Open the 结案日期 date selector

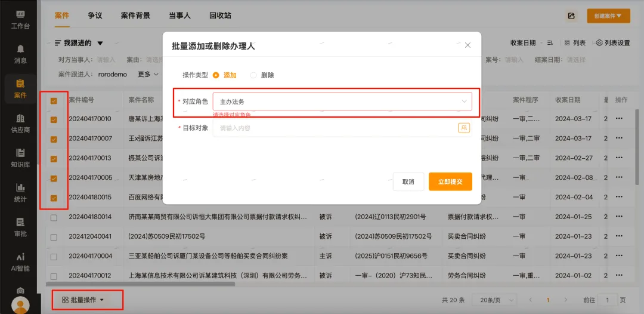(x=576, y=60)
